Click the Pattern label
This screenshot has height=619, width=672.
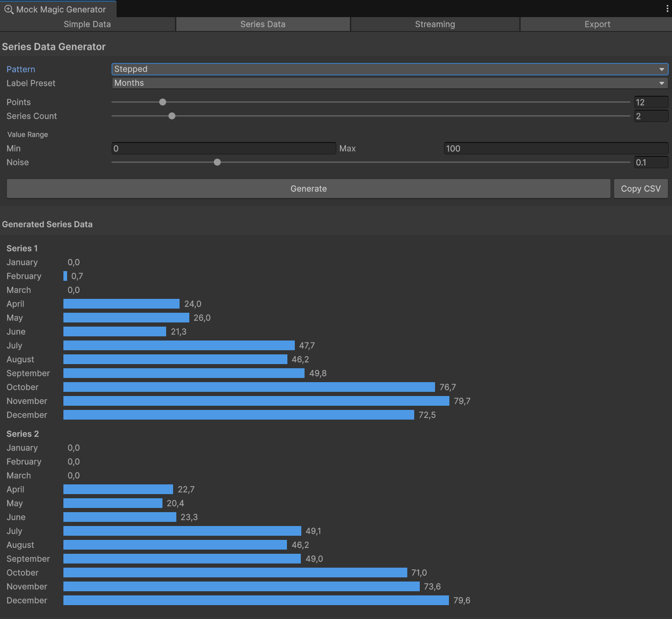click(x=21, y=69)
